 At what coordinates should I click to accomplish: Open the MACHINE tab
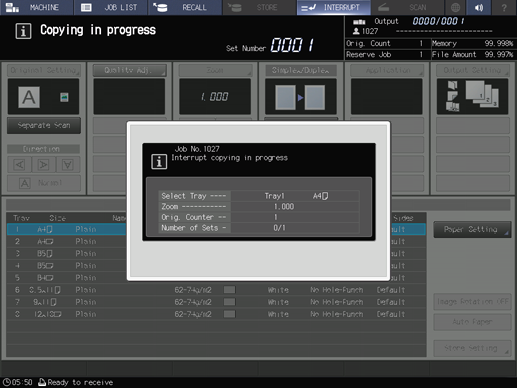coord(36,7)
